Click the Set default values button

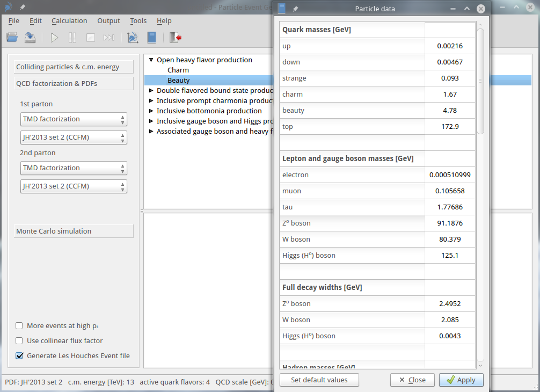pos(319,380)
